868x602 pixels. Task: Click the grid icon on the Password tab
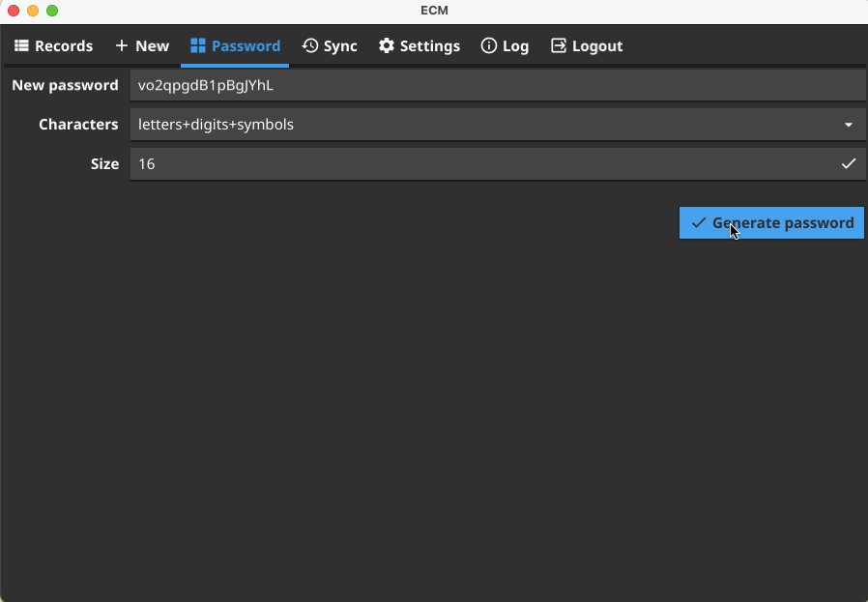[196, 44]
